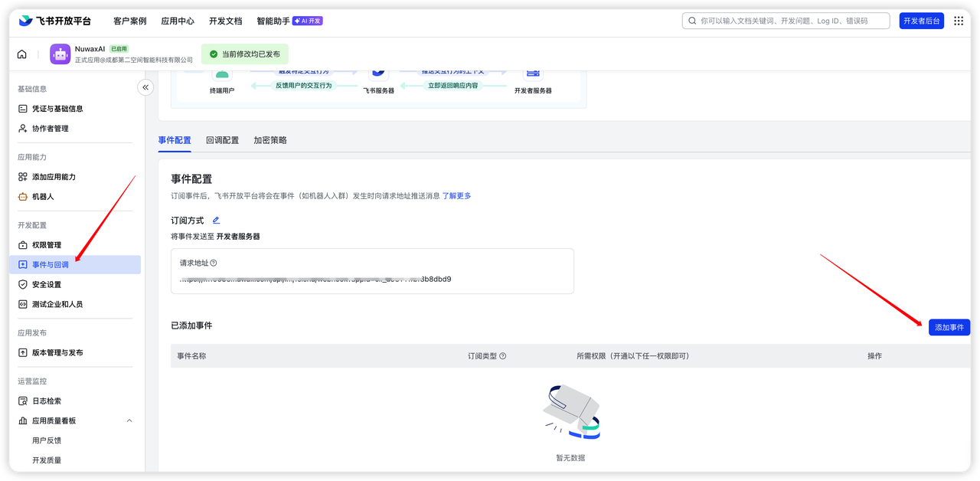This screenshot has height=481, width=980.
Task: Click the 事件名称 column header
Action: pos(191,356)
